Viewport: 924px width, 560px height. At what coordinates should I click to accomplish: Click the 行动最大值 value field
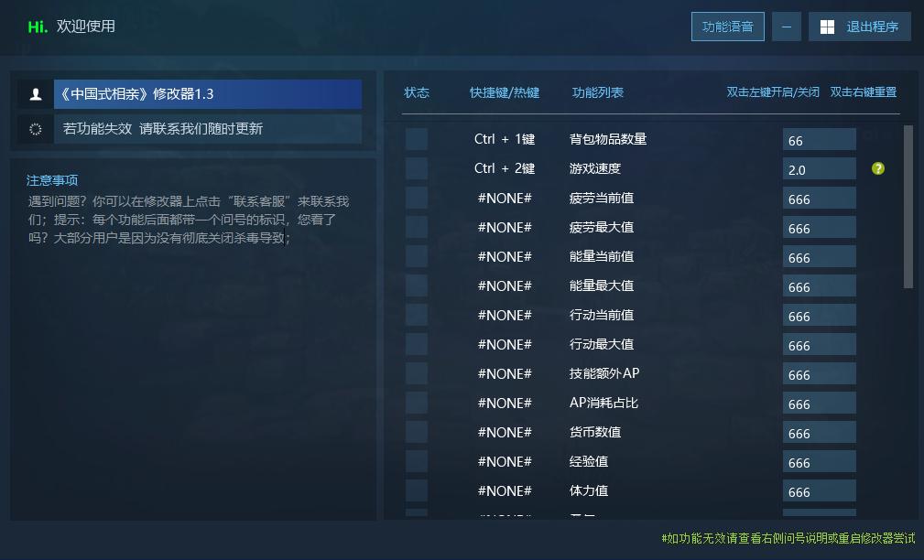tap(819, 344)
